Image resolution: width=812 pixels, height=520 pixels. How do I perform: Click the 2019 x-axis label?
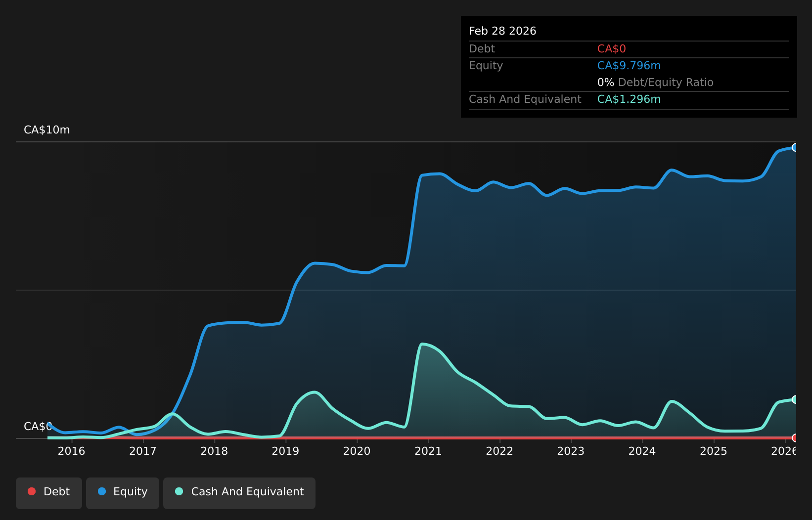click(x=285, y=451)
